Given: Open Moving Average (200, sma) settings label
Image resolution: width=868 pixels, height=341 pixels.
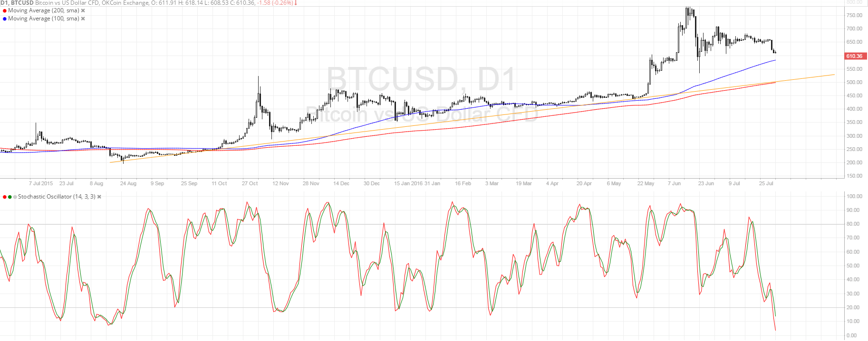Looking at the screenshot, I should pyautogui.click(x=44, y=10).
